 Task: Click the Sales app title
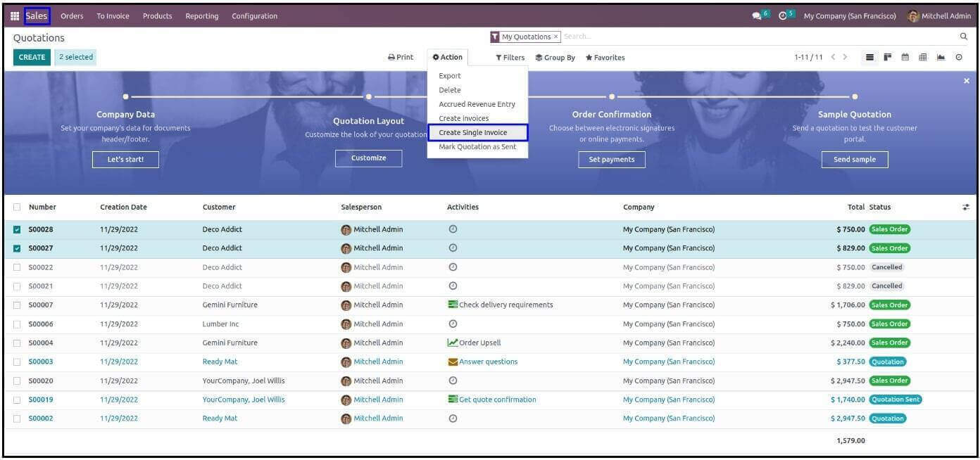click(37, 15)
